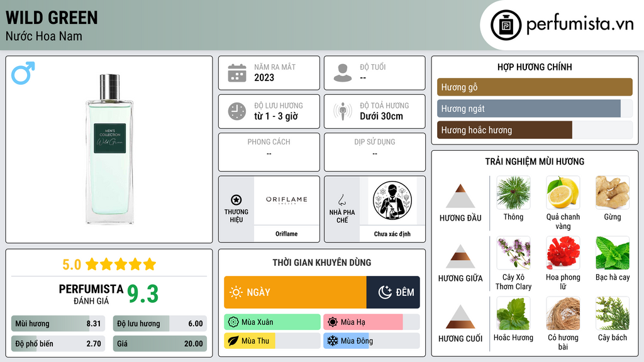Viewport: 644px width, 362px height.
Task: Select the Hoắc Hương patchouli image
Action: point(513,314)
